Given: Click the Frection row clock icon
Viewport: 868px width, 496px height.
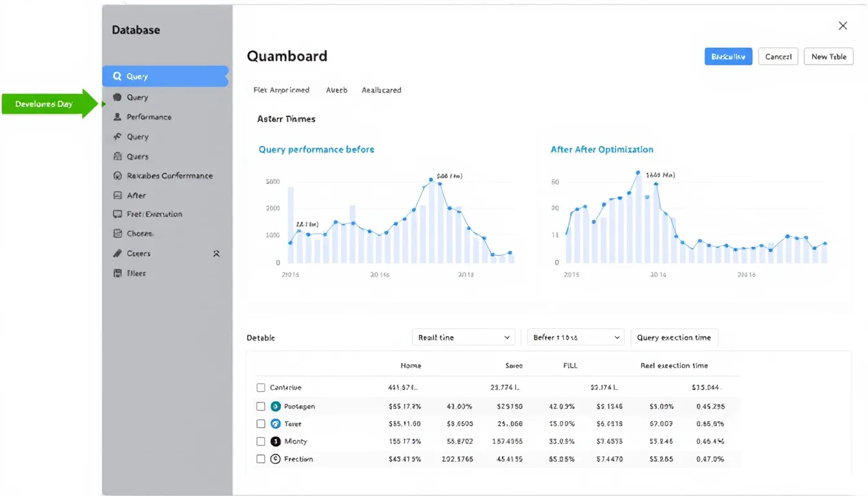Looking at the screenshot, I should (276, 459).
